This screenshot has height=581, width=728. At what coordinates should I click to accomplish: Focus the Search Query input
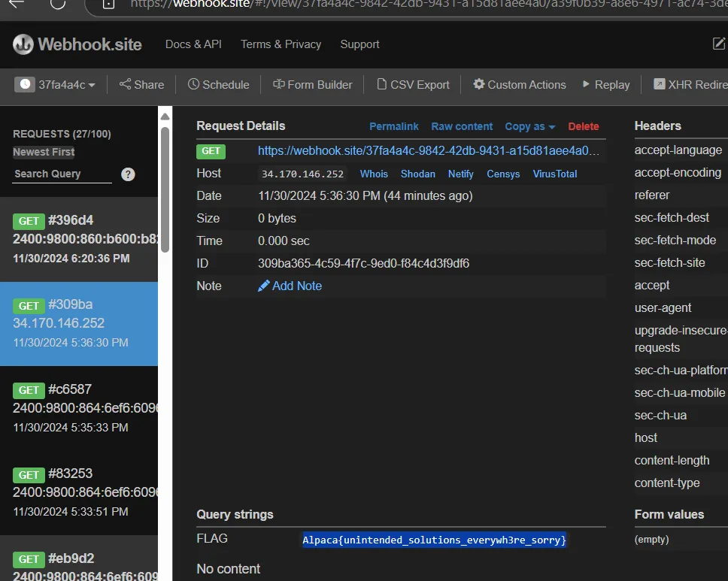pyautogui.click(x=62, y=174)
